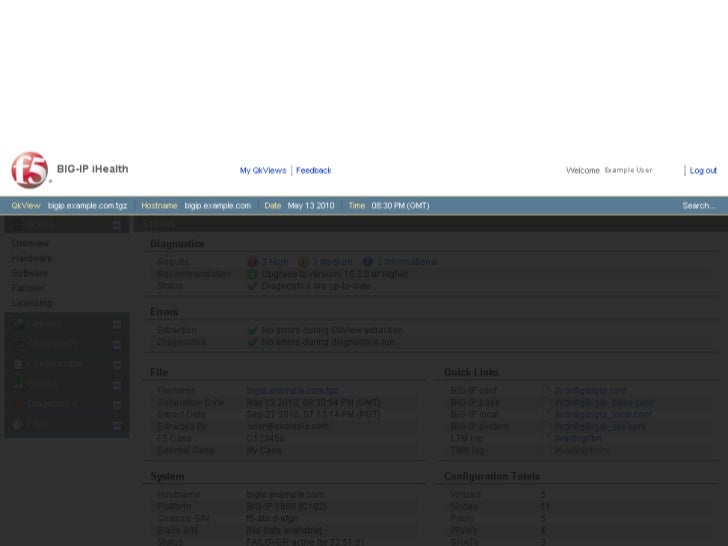Click the Log out link
Image resolution: width=728 pixels, height=546 pixels.
[x=703, y=170]
